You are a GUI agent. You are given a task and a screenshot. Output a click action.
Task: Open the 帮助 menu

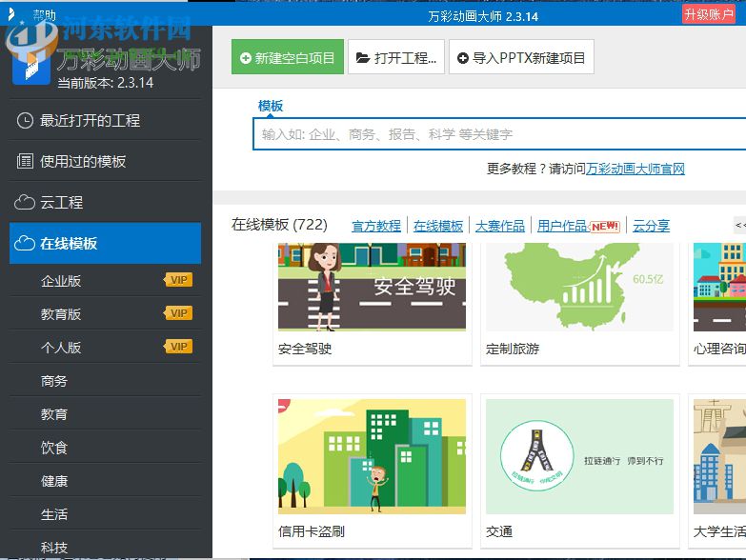point(44,15)
